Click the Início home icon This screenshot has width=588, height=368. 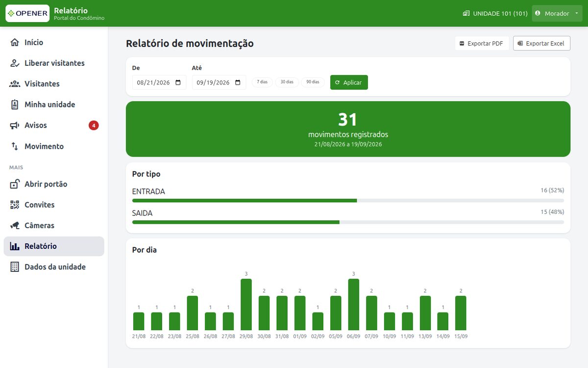pyautogui.click(x=15, y=42)
